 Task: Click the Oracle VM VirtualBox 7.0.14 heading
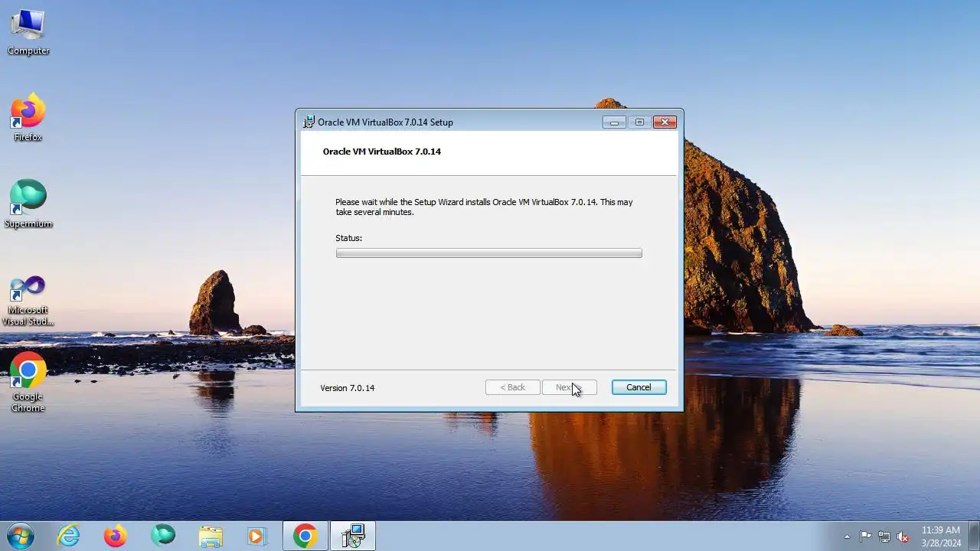click(382, 152)
